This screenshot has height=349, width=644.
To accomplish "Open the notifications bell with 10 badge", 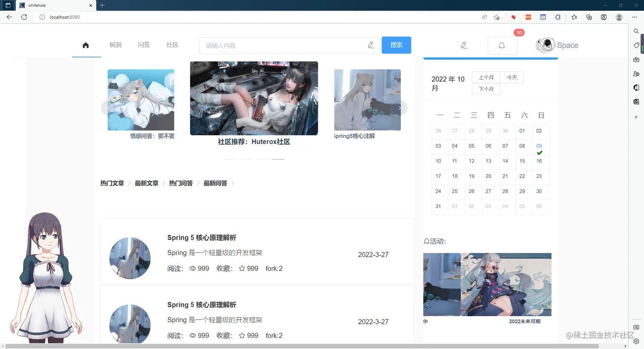I will click(502, 45).
